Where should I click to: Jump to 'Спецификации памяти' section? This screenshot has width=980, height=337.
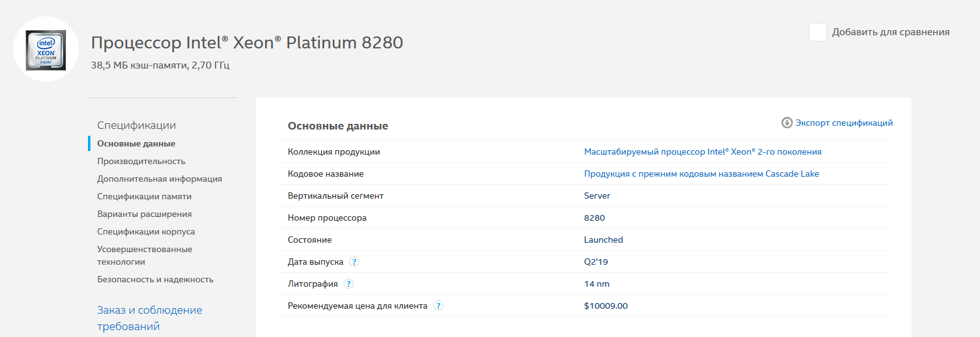144,196
